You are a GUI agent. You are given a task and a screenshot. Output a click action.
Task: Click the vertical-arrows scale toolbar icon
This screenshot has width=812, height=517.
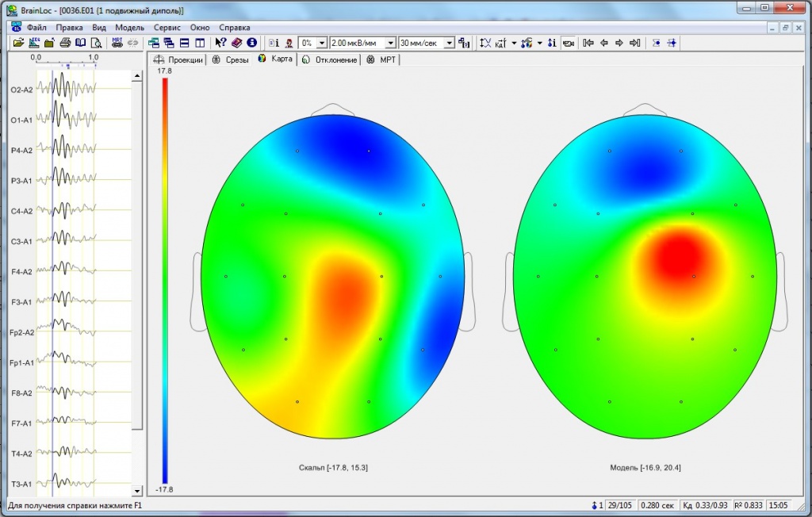(485, 43)
